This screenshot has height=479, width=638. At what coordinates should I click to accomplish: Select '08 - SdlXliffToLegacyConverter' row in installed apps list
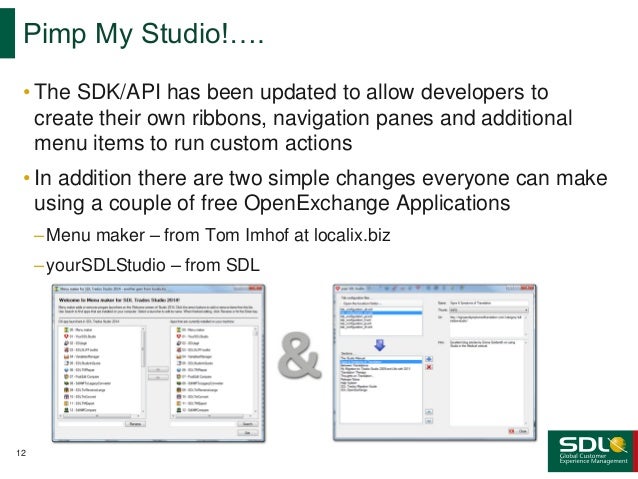pos(200,383)
